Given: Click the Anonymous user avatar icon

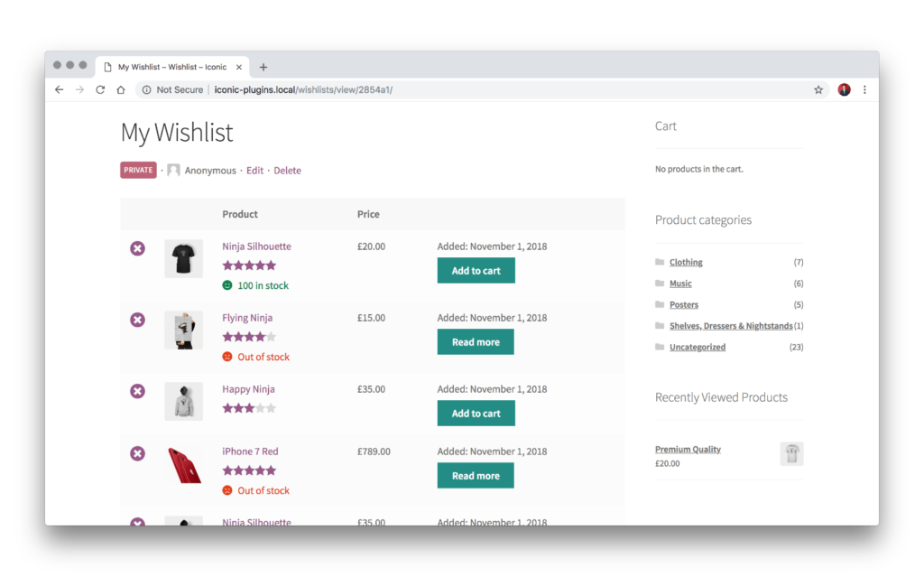Looking at the screenshot, I should coord(172,170).
